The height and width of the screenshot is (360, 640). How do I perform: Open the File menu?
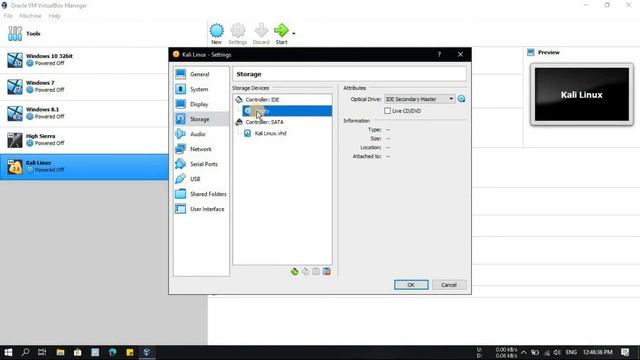(x=8, y=16)
